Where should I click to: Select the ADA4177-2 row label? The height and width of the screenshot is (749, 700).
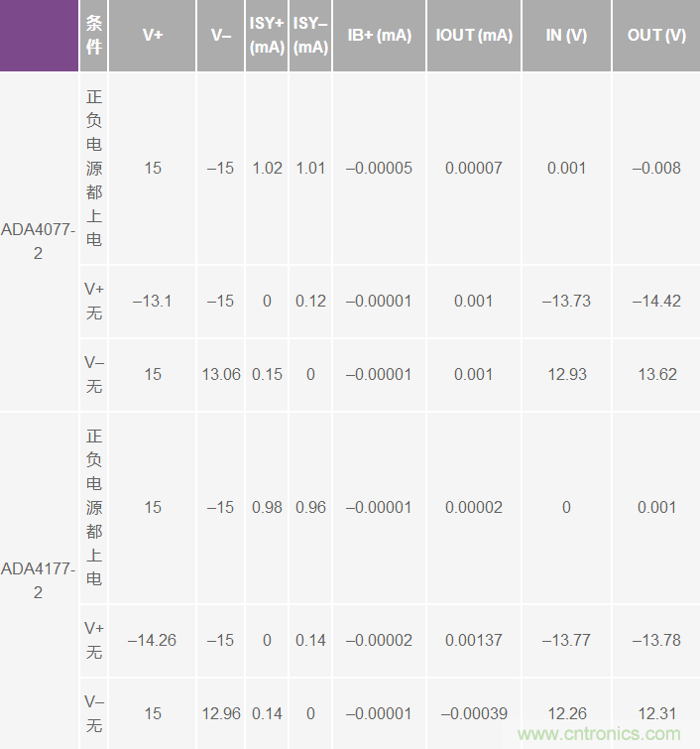pyautogui.click(x=38, y=580)
